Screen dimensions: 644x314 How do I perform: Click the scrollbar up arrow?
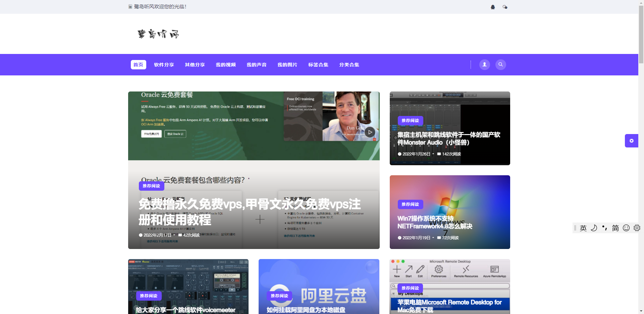pyautogui.click(x=641, y=3)
